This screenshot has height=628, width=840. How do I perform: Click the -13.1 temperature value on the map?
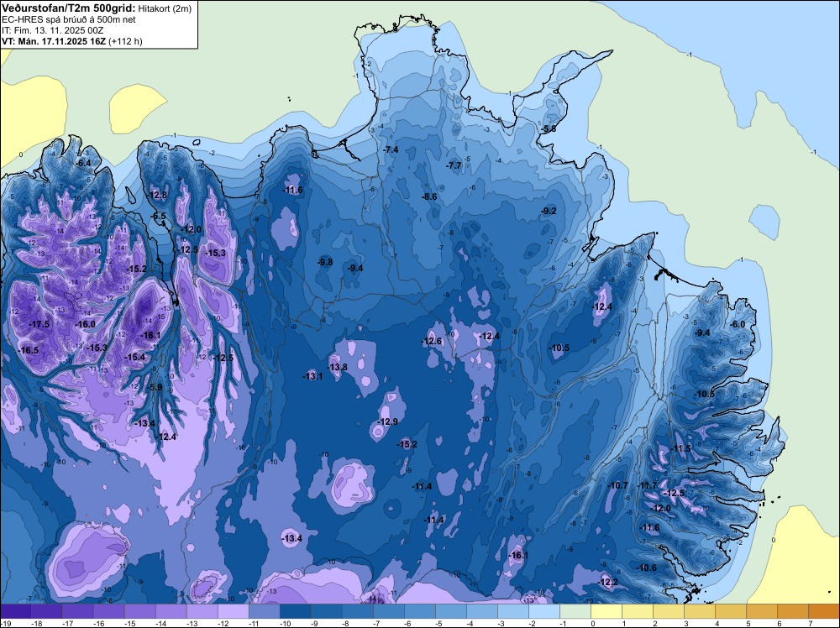click(312, 376)
